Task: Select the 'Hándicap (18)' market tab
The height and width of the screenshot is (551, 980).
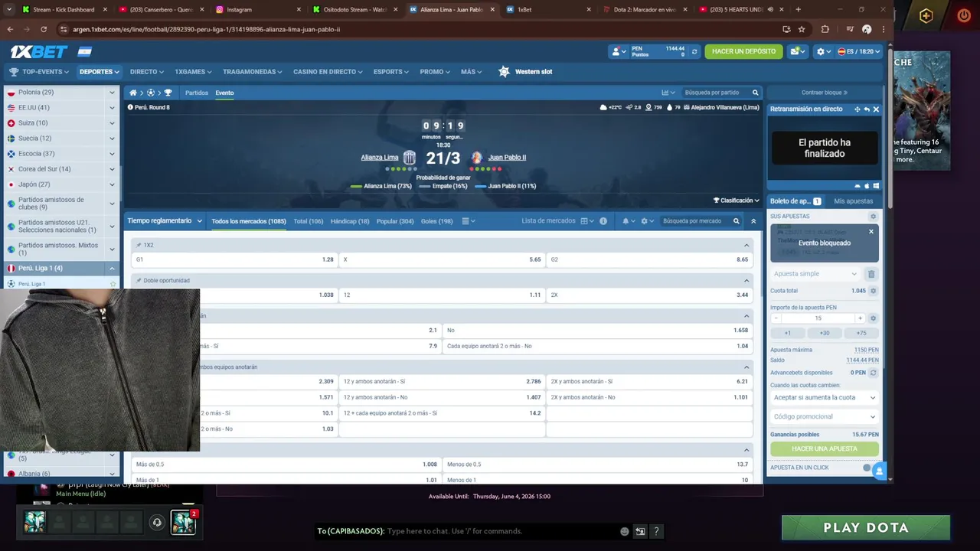Action: coord(350,221)
